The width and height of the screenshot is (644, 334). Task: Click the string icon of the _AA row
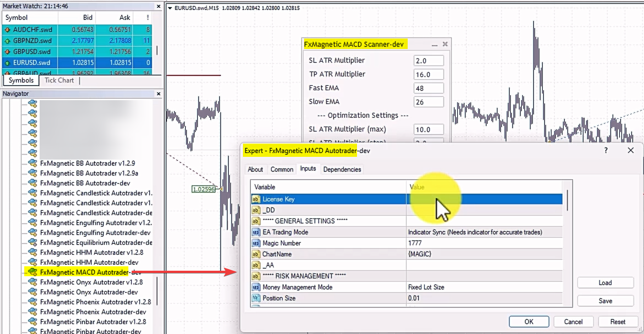click(x=256, y=265)
